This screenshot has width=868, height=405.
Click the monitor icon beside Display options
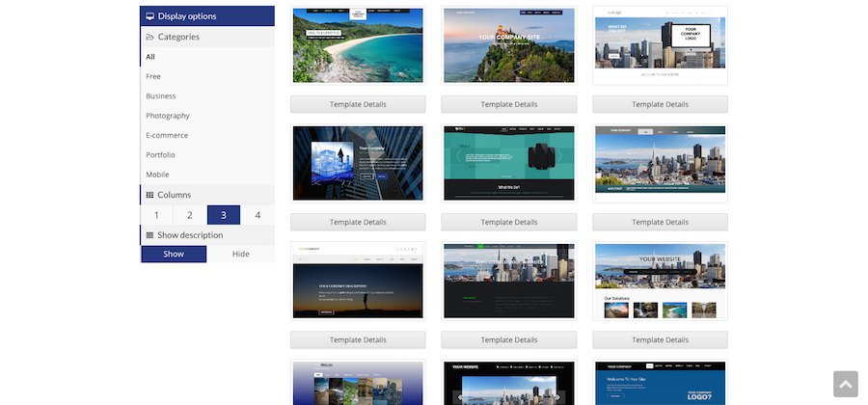tap(149, 16)
